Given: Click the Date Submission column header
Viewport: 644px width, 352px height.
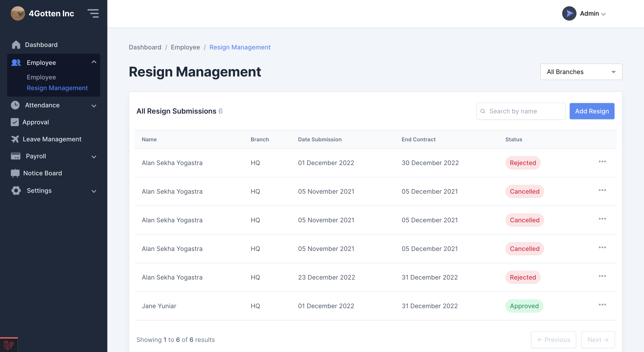Looking at the screenshot, I should [320, 140].
